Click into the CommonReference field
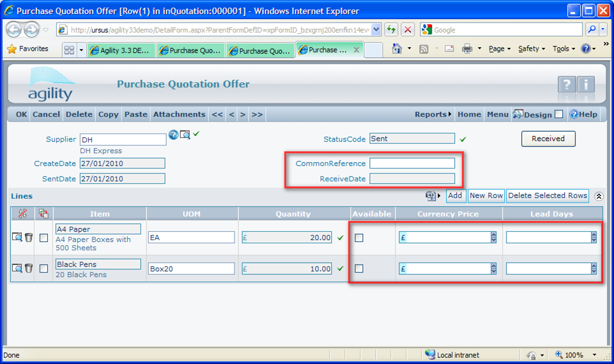Image resolution: width=614 pixels, height=364 pixels. [412, 163]
